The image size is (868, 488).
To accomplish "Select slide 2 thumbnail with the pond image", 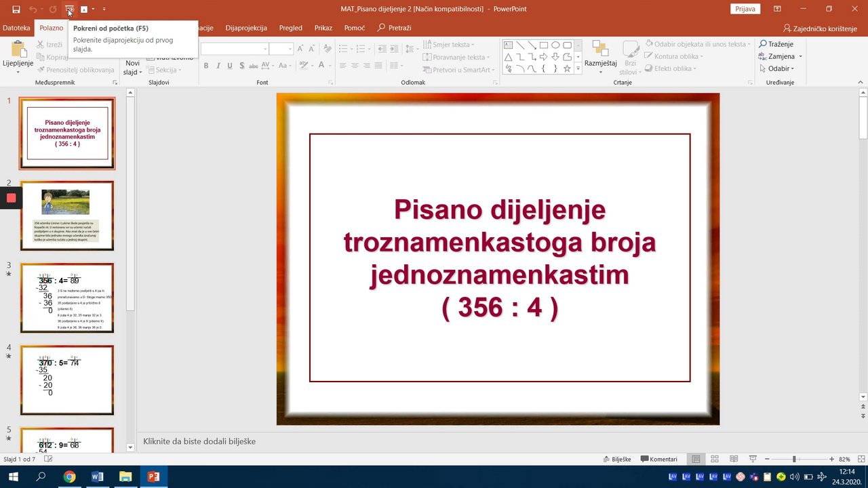I will coord(67,216).
